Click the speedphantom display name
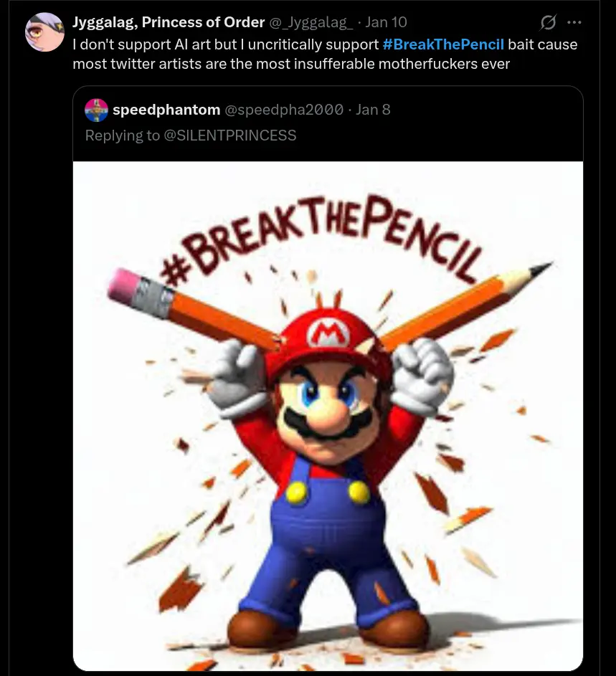This screenshot has width=616, height=676. (166, 110)
